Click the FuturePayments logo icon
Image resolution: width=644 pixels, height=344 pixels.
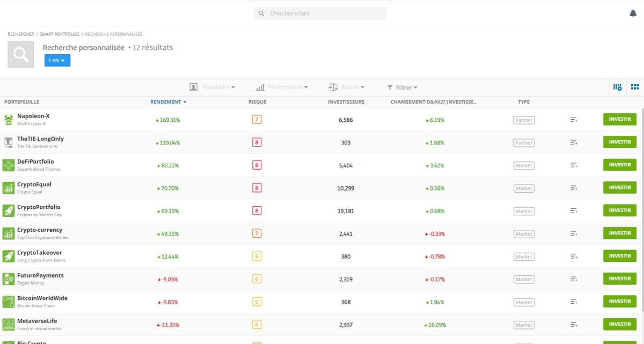click(x=9, y=279)
